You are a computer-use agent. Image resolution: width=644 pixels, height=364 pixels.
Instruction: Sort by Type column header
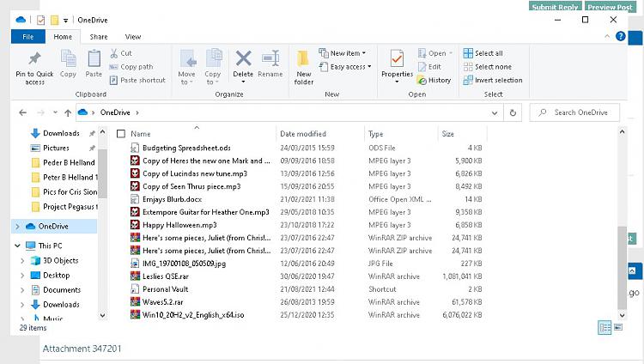click(400, 134)
